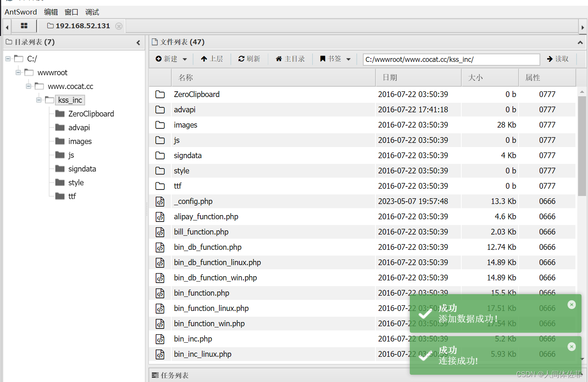
Task: Click file icon of bill_function.php
Action: coord(160,232)
